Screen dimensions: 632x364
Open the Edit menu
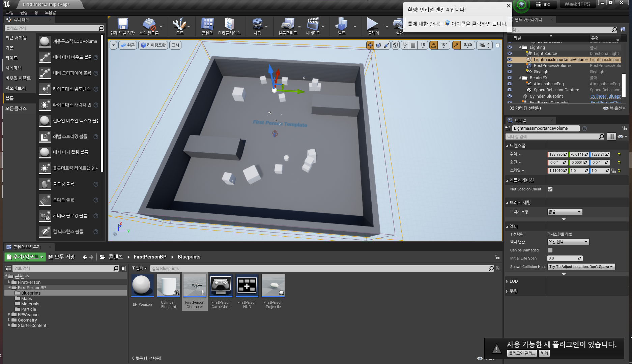point(24,12)
